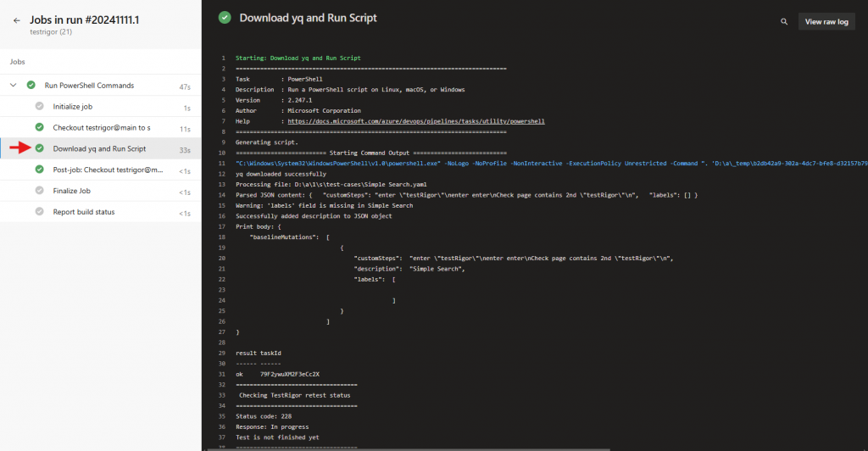Click the back arrow beside Jobs in run
The image size is (868, 451).
coord(16,20)
